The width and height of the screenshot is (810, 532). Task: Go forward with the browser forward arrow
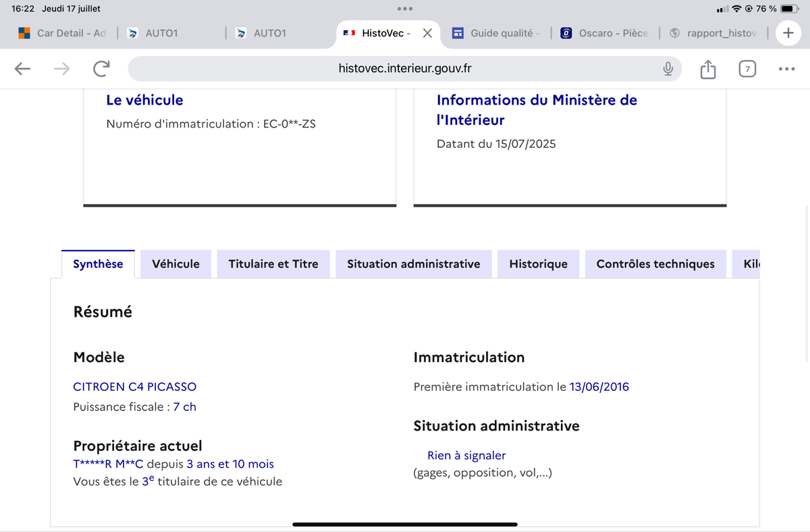pyautogui.click(x=61, y=68)
